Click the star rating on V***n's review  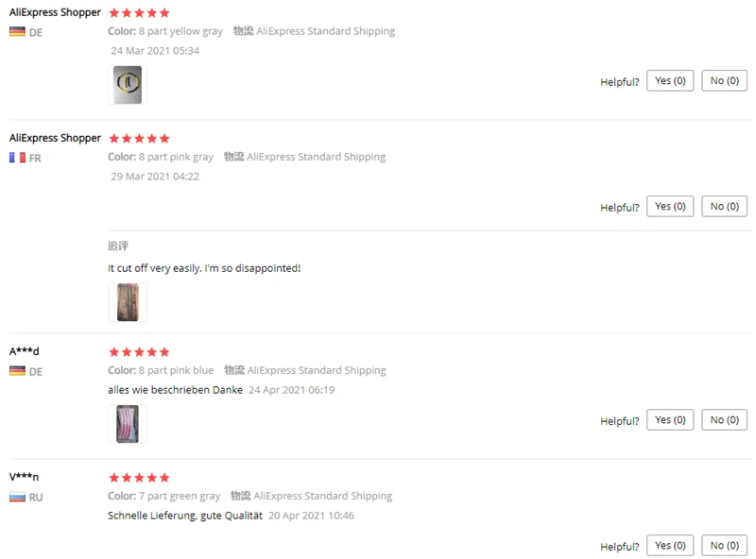coord(139,478)
